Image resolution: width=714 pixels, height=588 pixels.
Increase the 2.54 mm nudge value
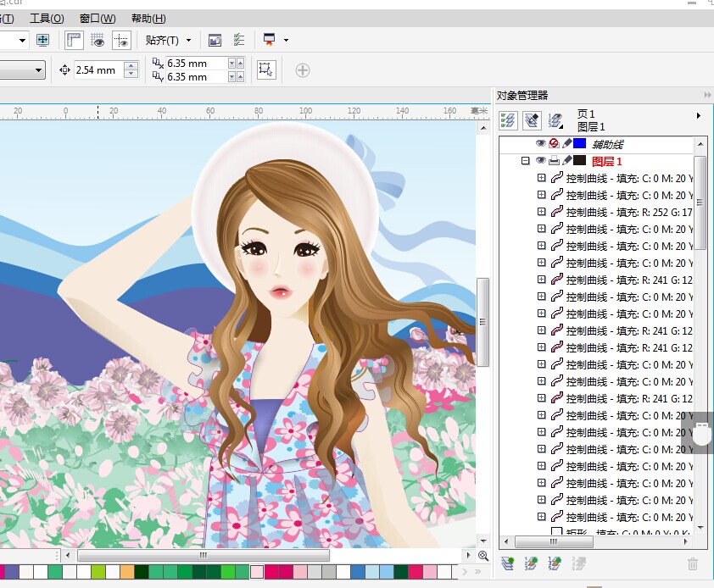point(131,66)
